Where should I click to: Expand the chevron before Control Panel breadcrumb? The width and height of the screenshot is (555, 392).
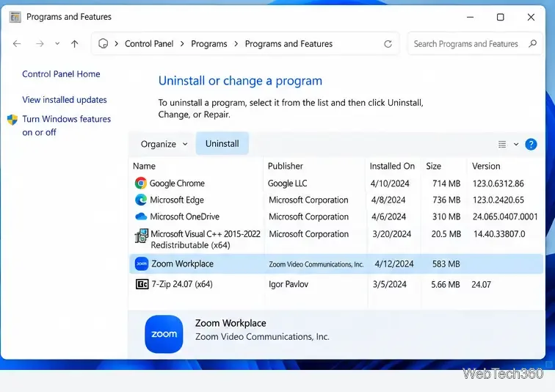[x=116, y=44]
